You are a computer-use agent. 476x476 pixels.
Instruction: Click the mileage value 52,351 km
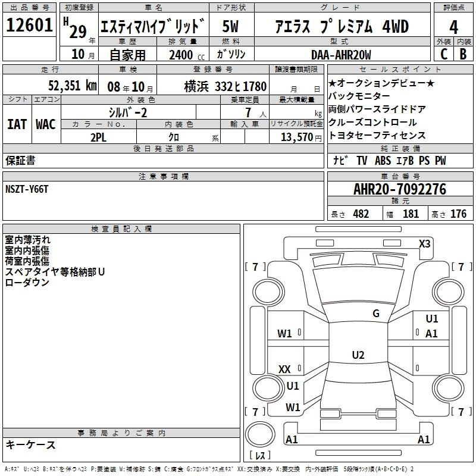click(65, 85)
